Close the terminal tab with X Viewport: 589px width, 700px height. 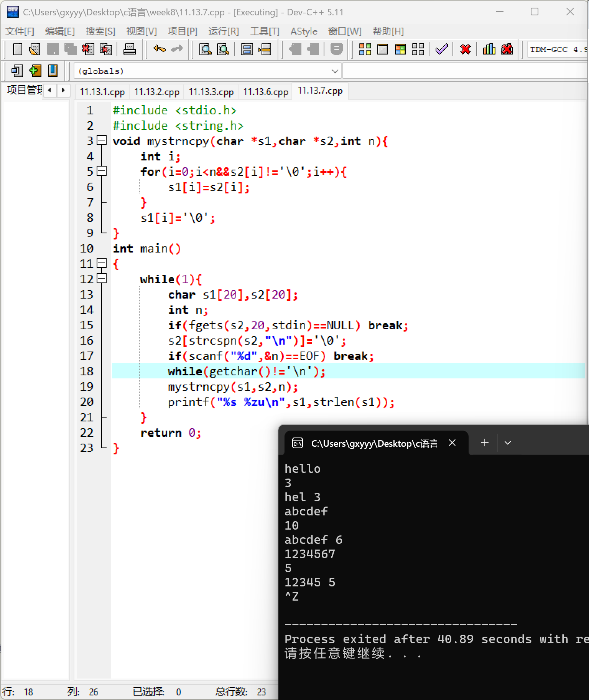[452, 443]
